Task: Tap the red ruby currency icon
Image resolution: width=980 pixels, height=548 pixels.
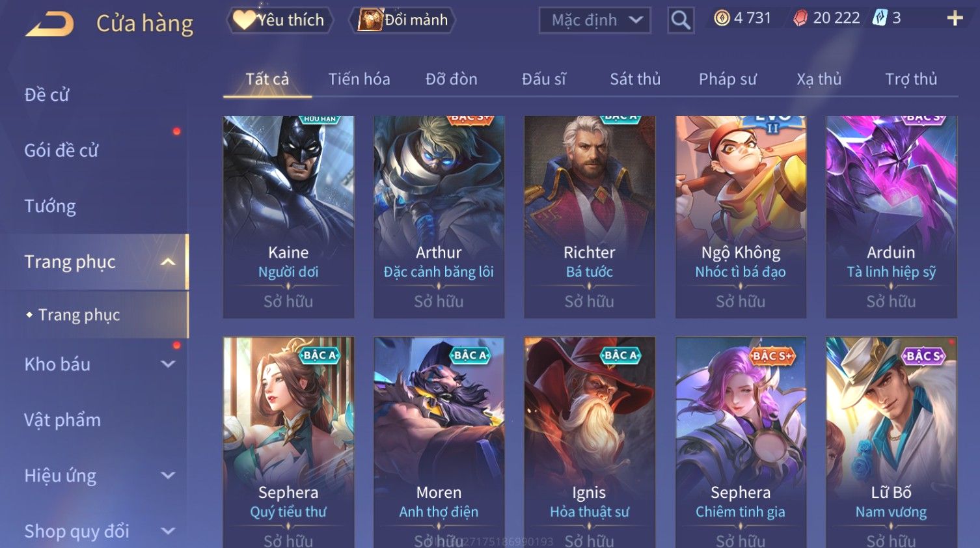Action: pyautogui.click(x=800, y=18)
